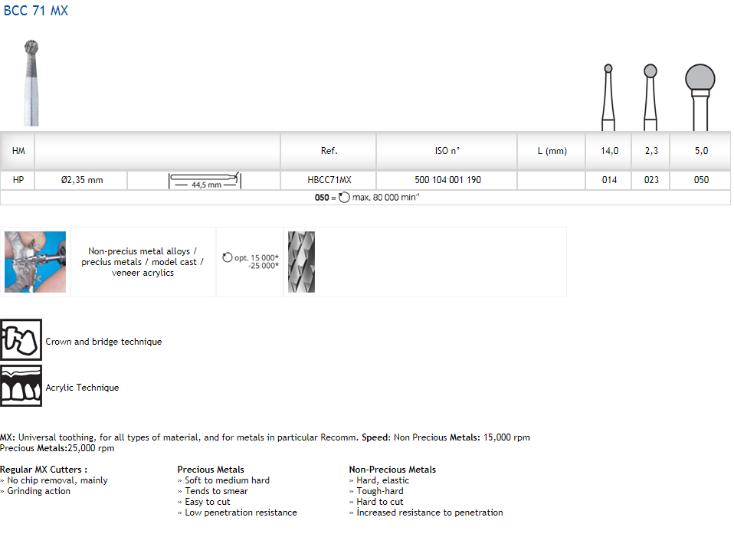Click the Acrylic Technique label
This screenshot has width=734, height=560.
(x=82, y=388)
